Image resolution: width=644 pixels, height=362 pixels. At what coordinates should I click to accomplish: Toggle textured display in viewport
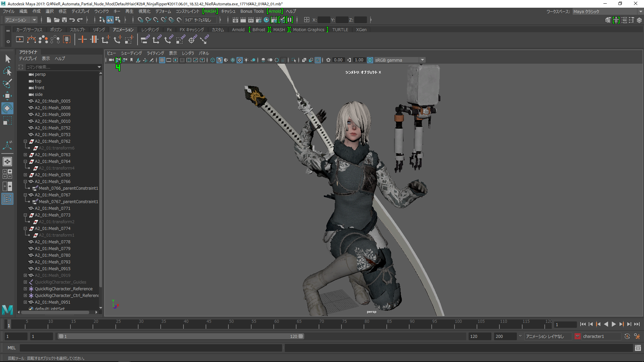(x=239, y=60)
